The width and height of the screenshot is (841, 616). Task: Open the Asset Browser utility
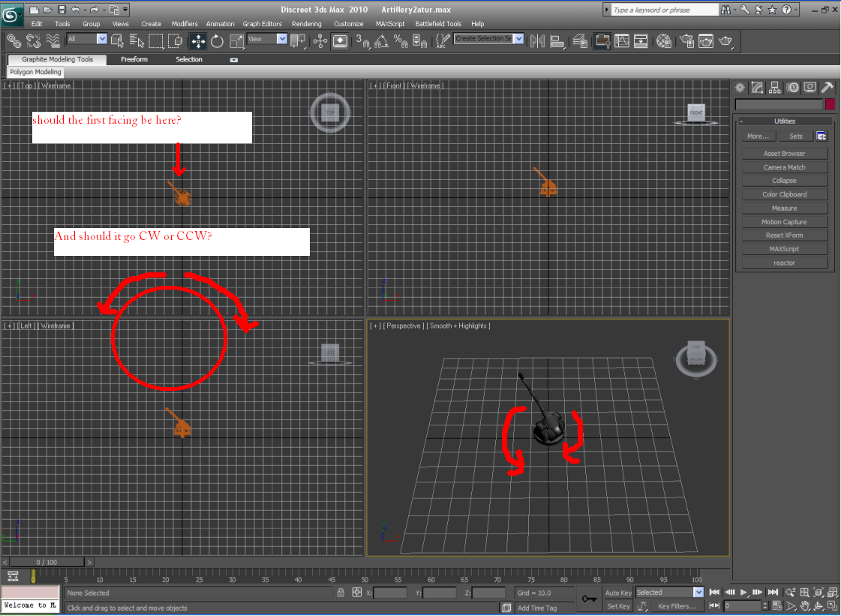[784, 153]
